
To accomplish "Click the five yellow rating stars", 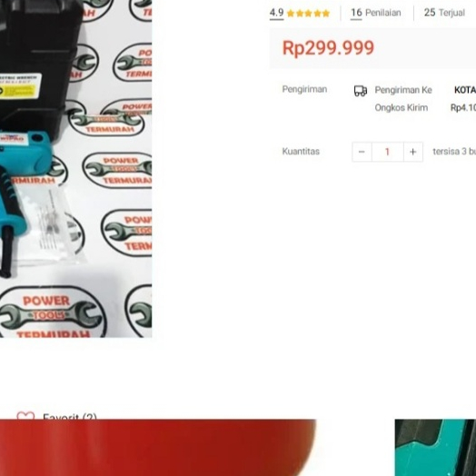I will (308, 14).
